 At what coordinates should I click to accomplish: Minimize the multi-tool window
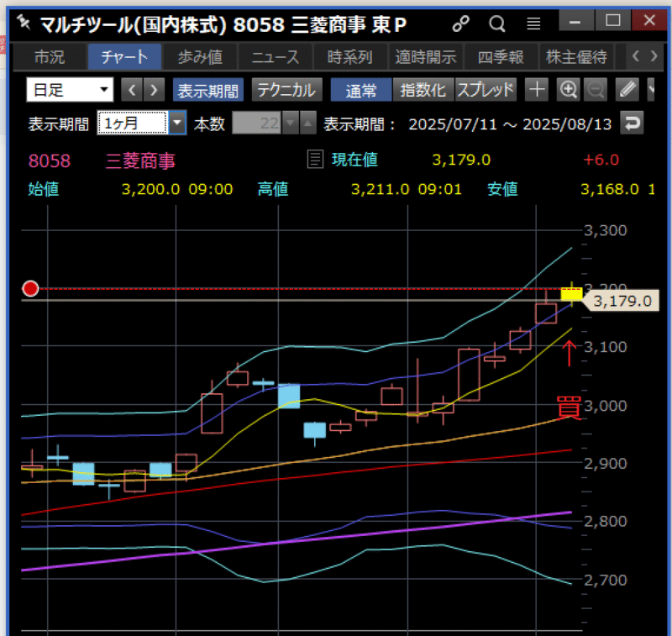[x=576, y=20]
